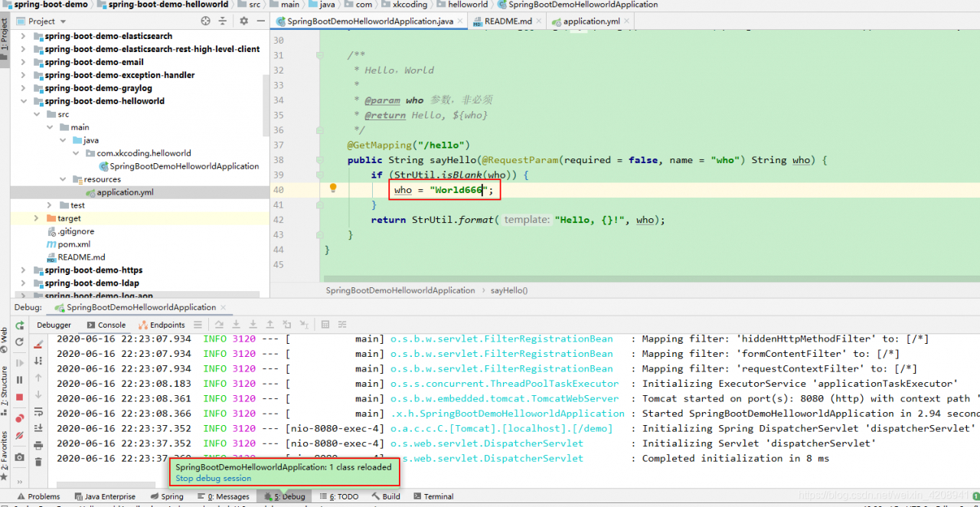Image resolution: width=980 pixels, height=507 pixels.
Task: Click the Step Over debugger icon
Action: tap(219, 325)
